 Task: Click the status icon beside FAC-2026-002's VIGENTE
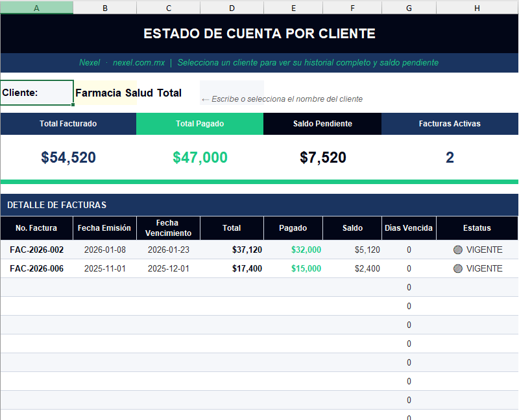[458, 250]
